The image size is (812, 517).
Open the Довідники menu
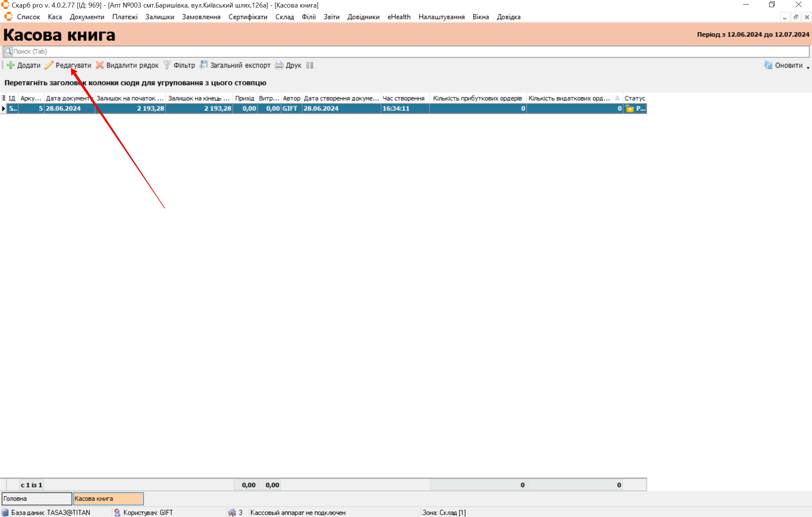[x=363, y=17]
